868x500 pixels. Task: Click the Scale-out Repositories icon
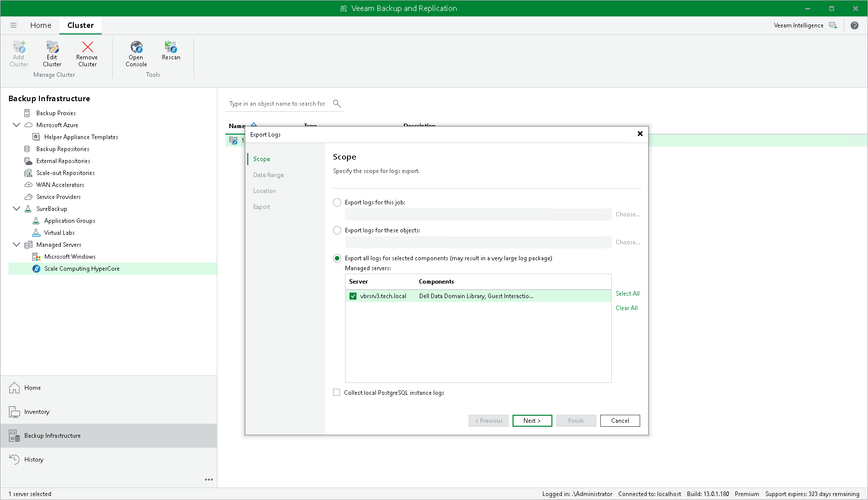28,173
